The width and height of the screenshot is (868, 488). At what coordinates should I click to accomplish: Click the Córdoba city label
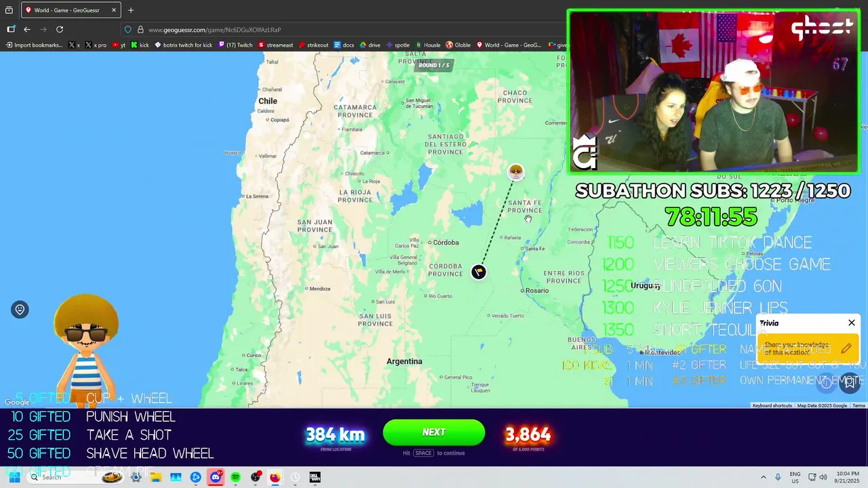pyautogui.click(x=446, y=243)
